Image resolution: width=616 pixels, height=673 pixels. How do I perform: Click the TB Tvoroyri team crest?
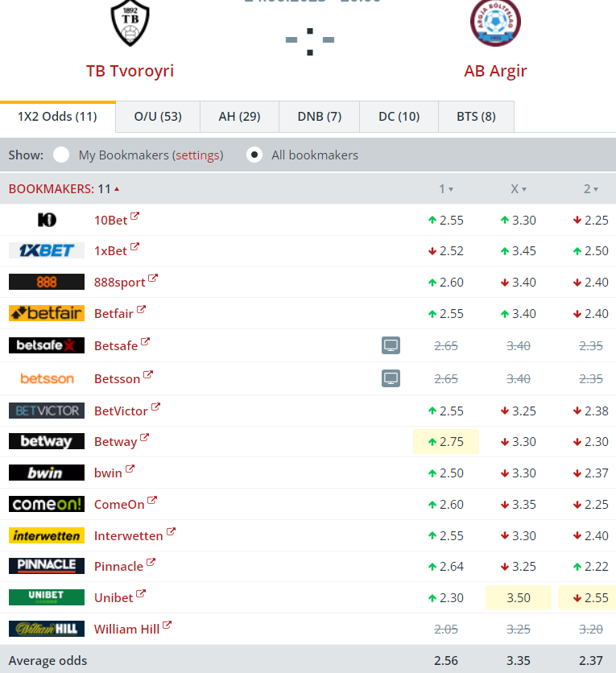(x=130, y=23)
